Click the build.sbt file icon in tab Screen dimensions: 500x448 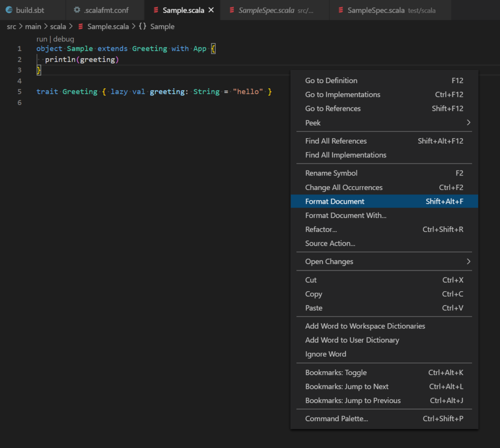[9, 10]
